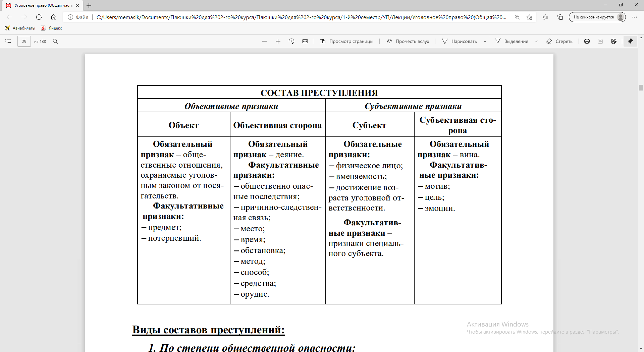Click the address bar file path

301,17
